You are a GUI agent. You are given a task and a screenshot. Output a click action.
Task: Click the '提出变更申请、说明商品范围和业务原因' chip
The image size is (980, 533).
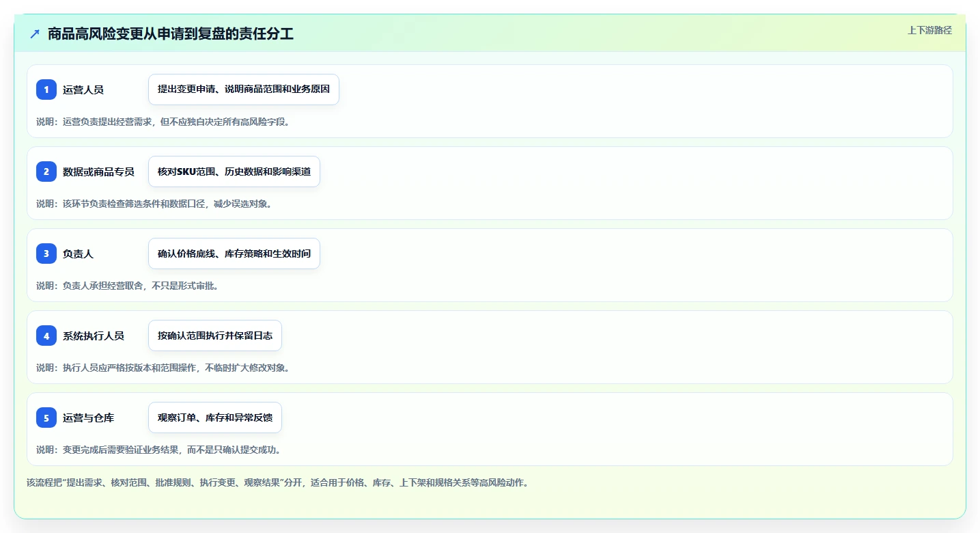244,90
